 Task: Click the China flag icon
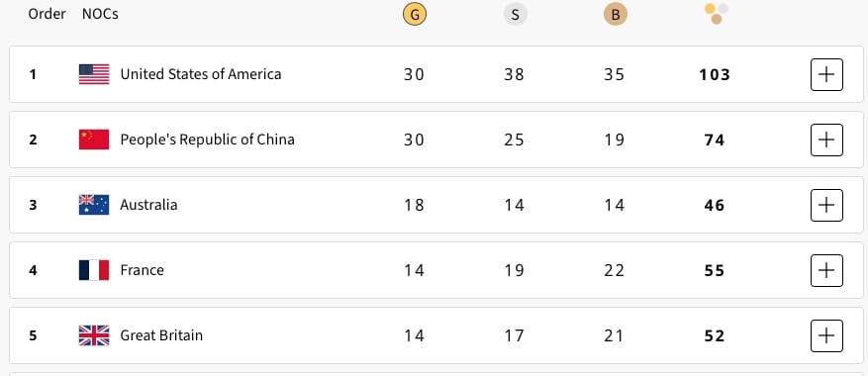[x=94, y=140]
